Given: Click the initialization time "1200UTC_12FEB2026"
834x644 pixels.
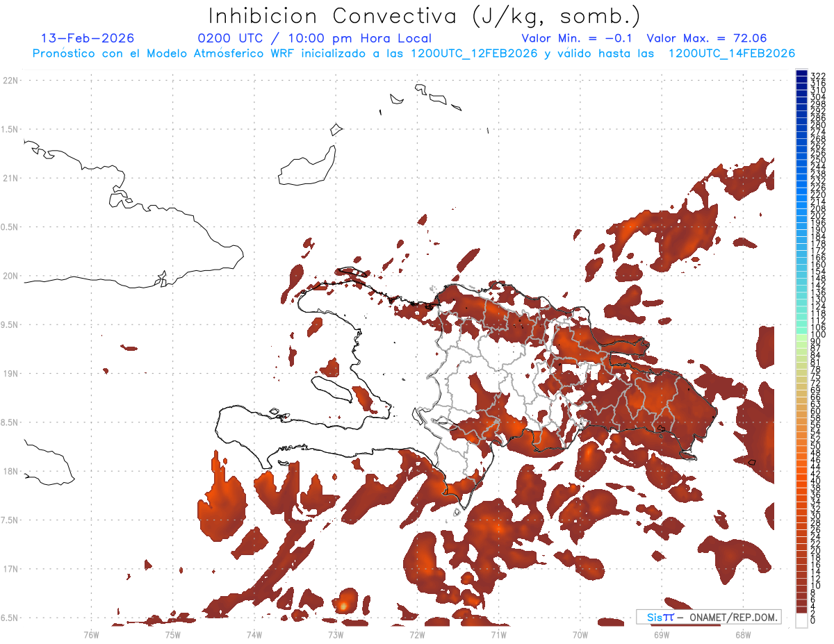Looking at the screenshot, I should tap(474, 53).
